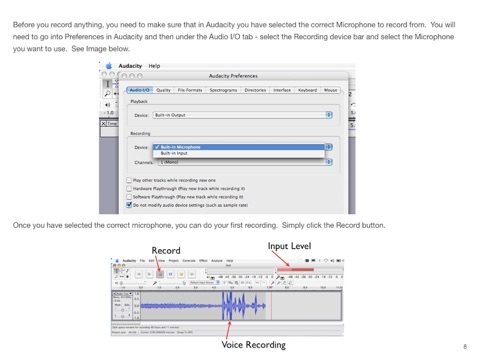
Task: Click the I-beam Selection tool behind Preferences dialog
Action: coord(107,84)
